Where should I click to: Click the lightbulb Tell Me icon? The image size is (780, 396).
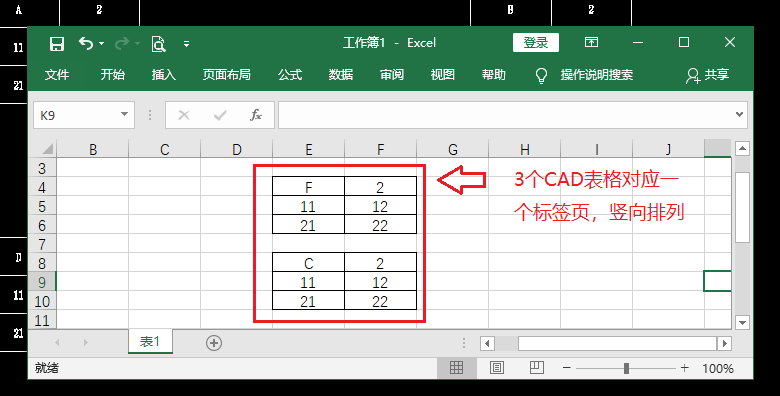point(541,76)
